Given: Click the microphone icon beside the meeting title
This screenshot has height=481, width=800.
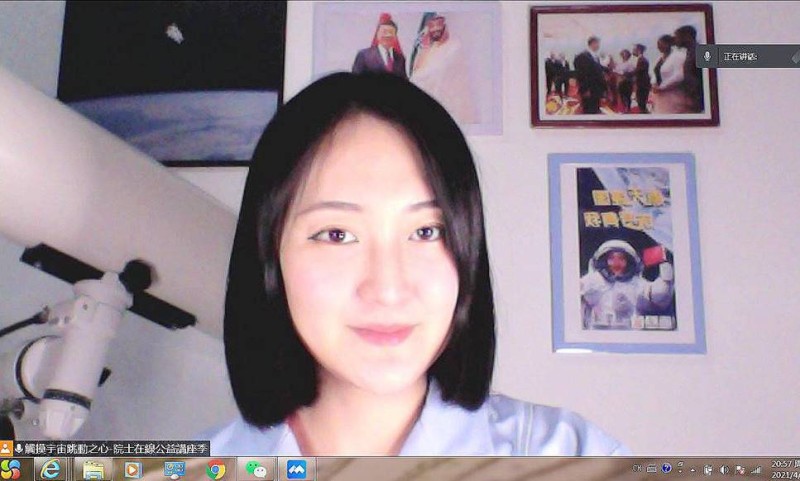Looking at the screenshot, I should [18, 449].
